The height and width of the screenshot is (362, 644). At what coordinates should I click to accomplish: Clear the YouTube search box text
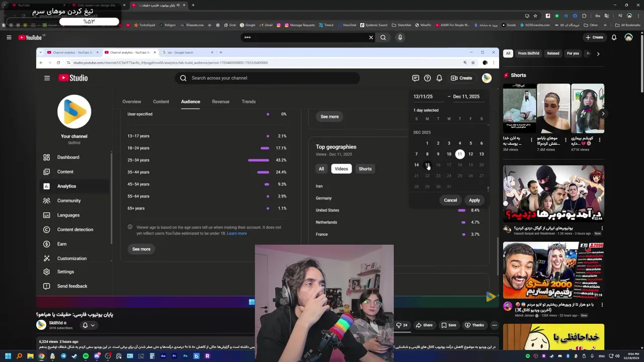click(371, 37)
